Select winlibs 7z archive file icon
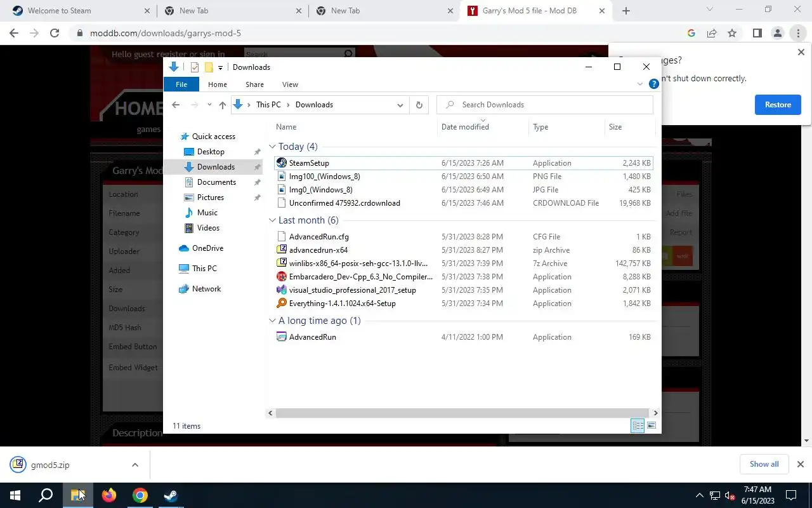The image size is (812, 508). [x=282, y=264]
